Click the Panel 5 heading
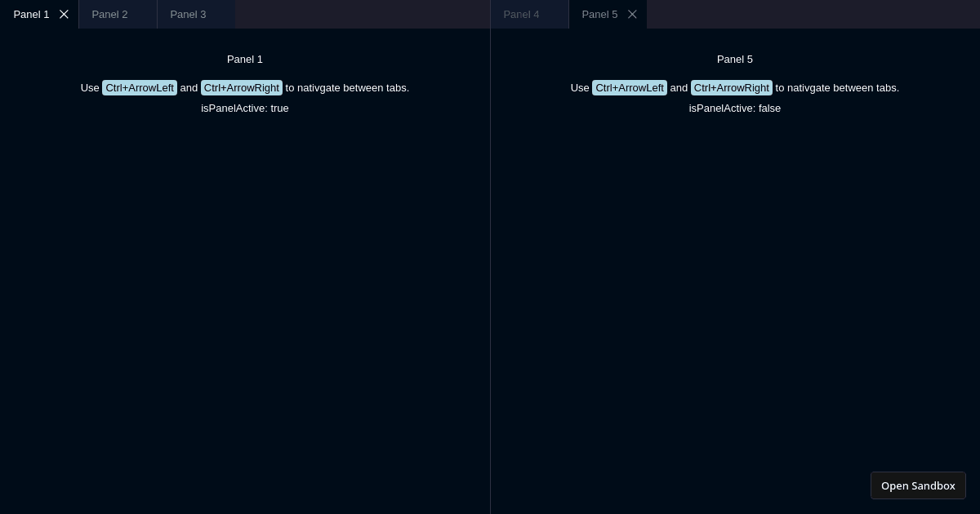The height and width of the screenshot is (514, 980). pos(734,60)
